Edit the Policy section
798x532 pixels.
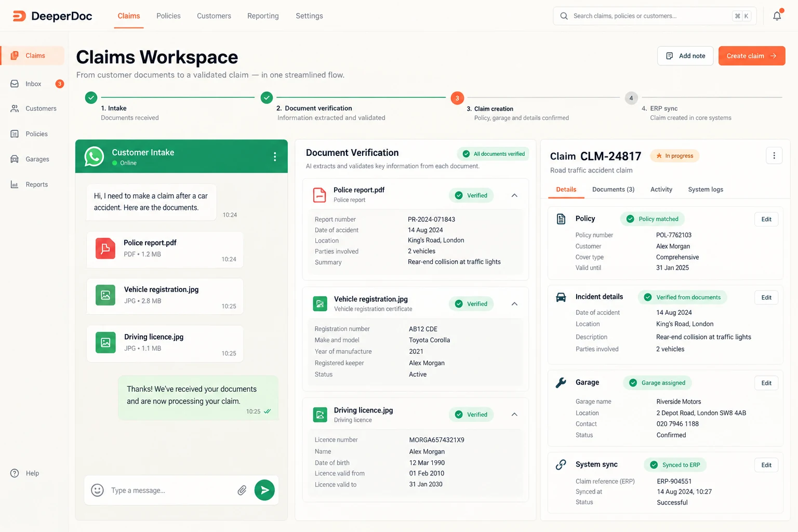(766, 219)
